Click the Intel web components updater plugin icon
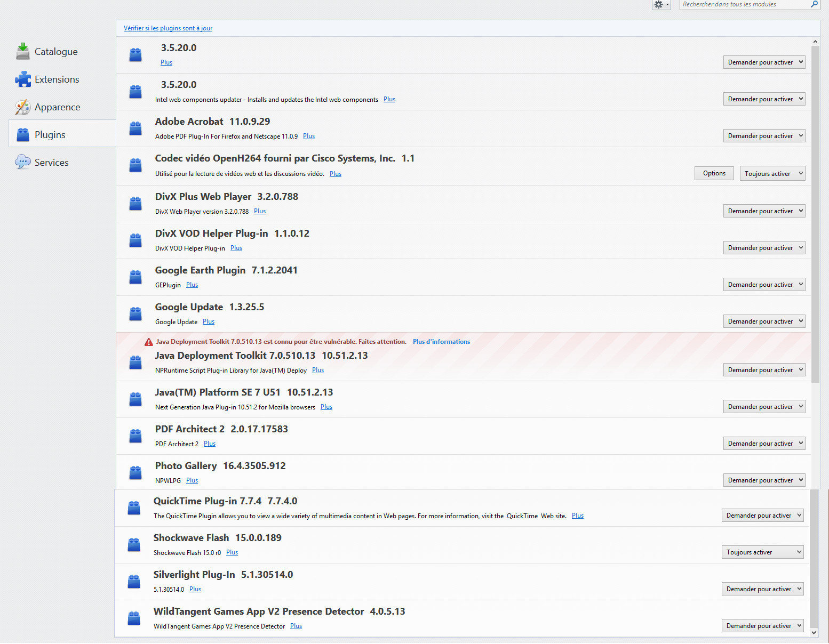829x644 pixels. pyautogui.click(x=135, y=92)
